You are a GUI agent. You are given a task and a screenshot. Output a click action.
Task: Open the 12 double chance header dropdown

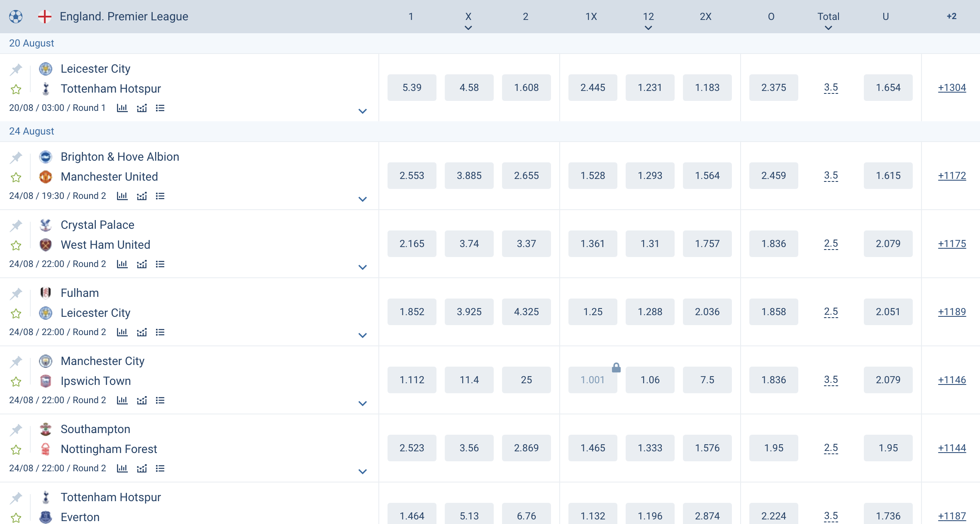[648, 28]
